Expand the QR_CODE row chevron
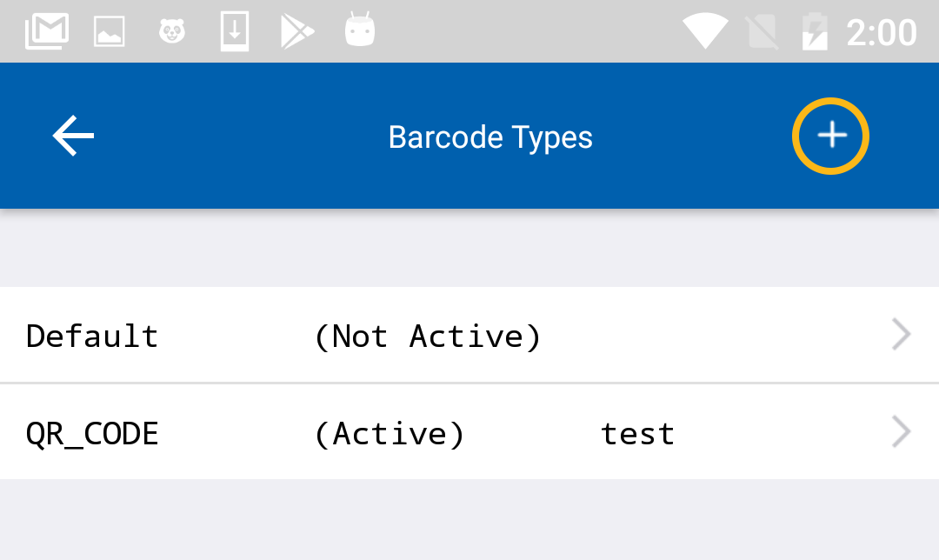The height and width of the screenshot is (560, 939). click(902, 432)
